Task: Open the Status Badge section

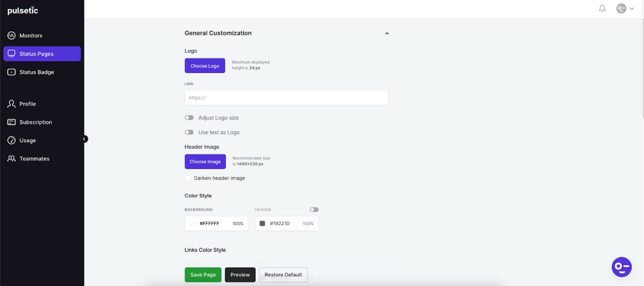Action: coord(36,72)
